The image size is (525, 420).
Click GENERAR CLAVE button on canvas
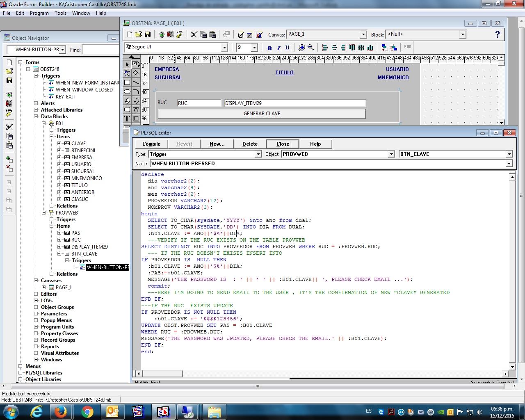(x=262, y=114)
